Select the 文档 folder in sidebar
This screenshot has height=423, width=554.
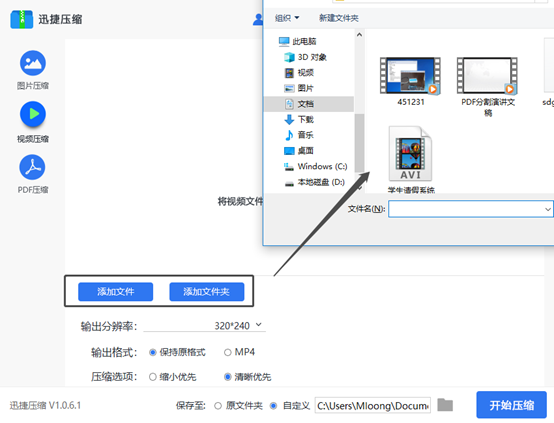pos(309,104)
